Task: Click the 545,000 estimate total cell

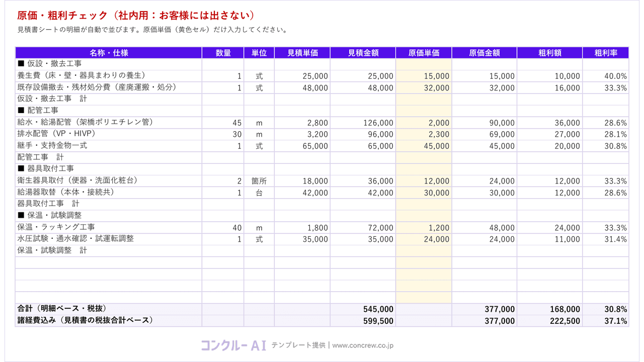Action: coord(363,309)
